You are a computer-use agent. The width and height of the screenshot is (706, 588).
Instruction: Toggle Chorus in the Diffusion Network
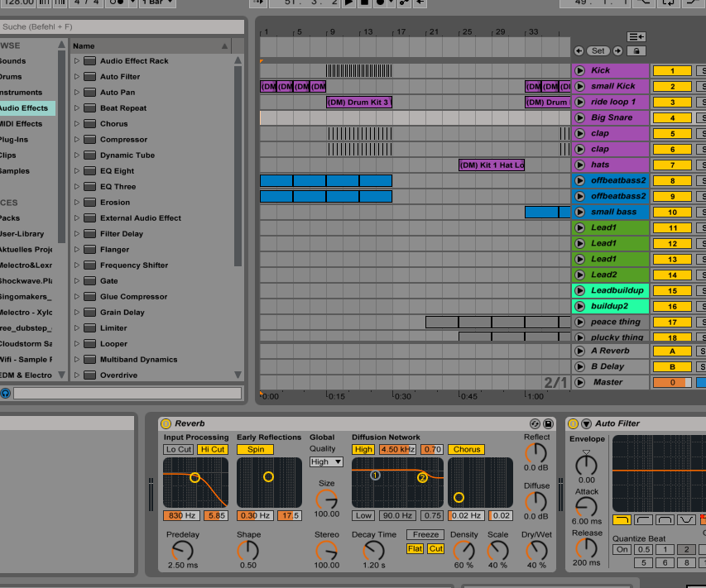[466, 449]
